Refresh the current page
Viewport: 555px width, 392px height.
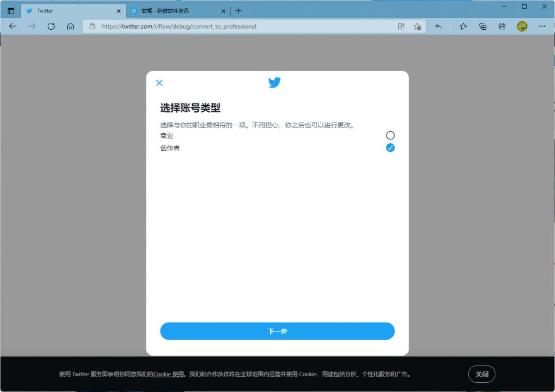click(x=51, y=26)
